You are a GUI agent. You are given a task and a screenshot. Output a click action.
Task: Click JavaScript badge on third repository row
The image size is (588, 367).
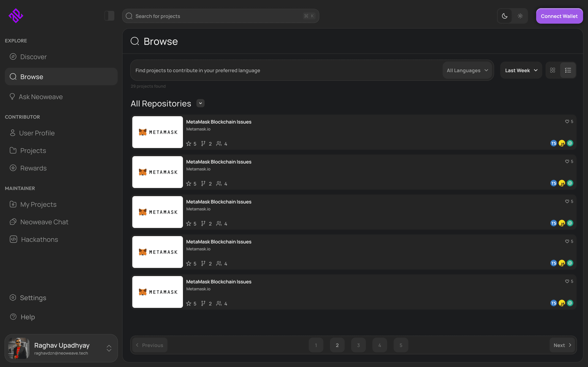pyautogui.click(x=562, y=223)
